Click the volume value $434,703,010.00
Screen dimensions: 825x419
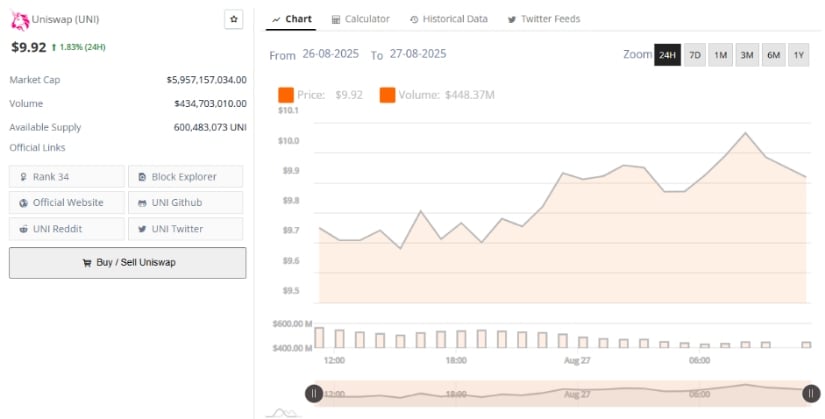pos(210,104)
